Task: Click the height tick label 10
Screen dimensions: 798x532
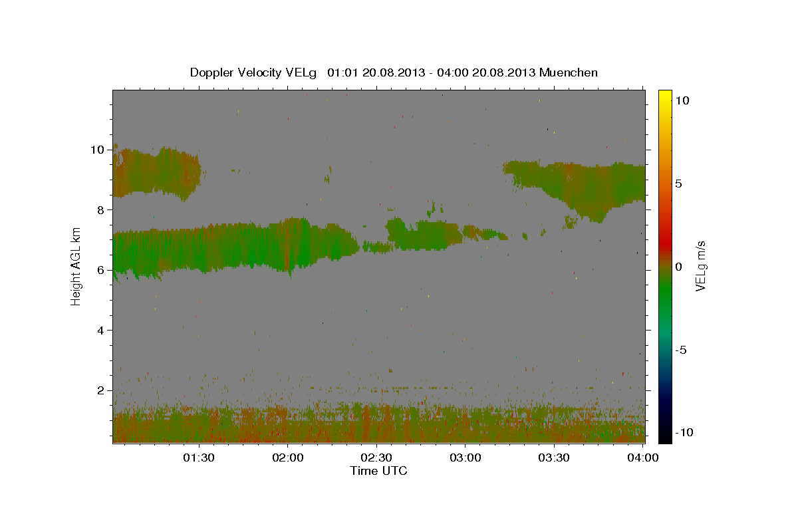Action: (98, 150)
